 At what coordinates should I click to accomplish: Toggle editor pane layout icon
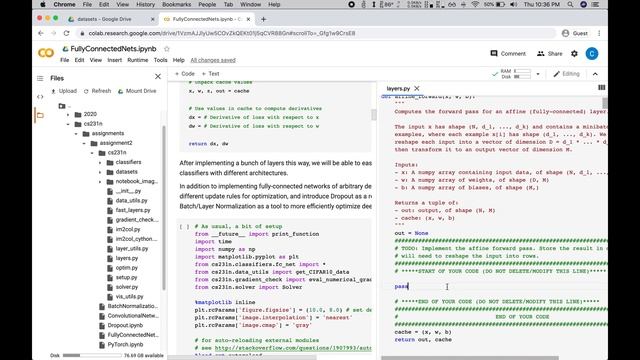tap(602, 88)
